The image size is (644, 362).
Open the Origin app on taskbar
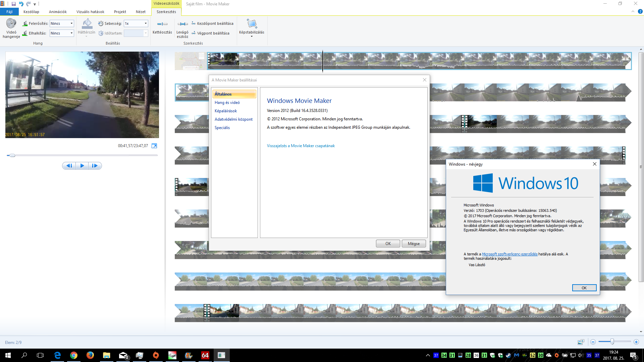point(156,355)
